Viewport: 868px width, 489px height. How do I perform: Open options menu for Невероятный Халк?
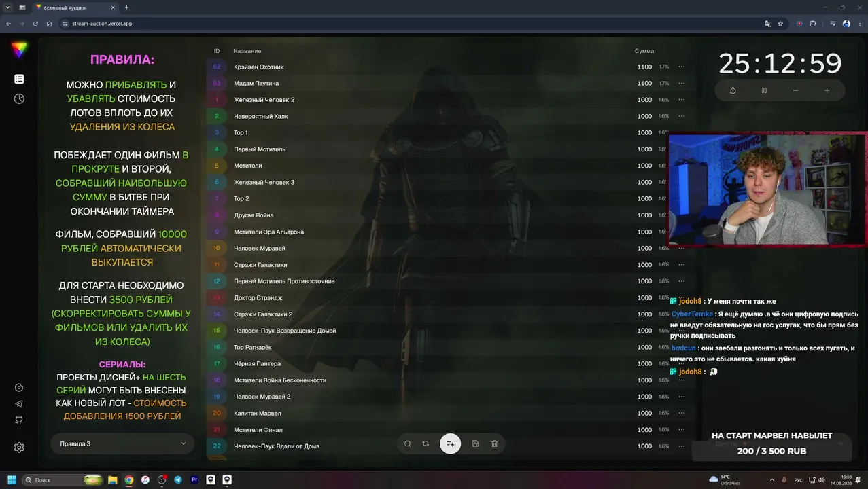682,116
